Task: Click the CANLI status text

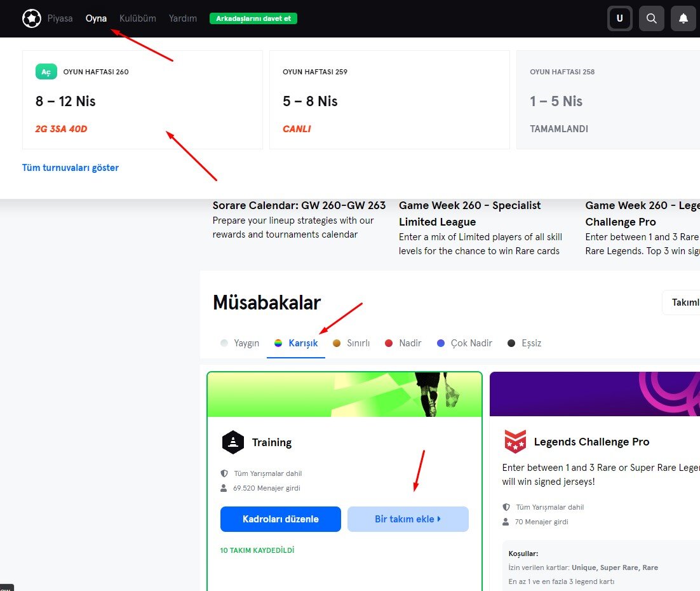Action: tap(297, 129)
